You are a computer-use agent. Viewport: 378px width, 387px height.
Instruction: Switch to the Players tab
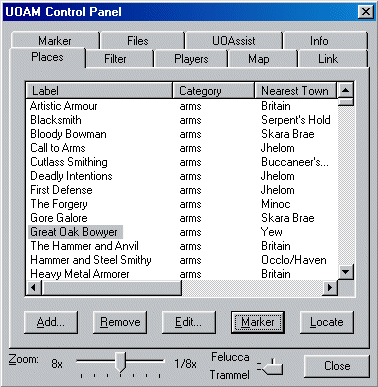[x=191, y=59]
